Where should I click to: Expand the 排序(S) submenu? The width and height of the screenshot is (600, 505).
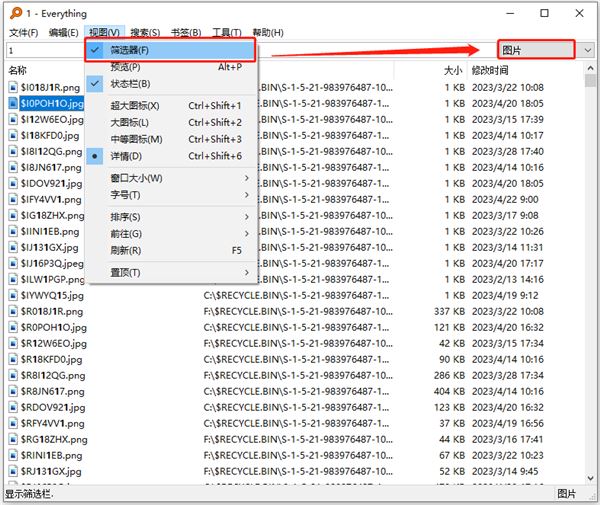(170, 217)
